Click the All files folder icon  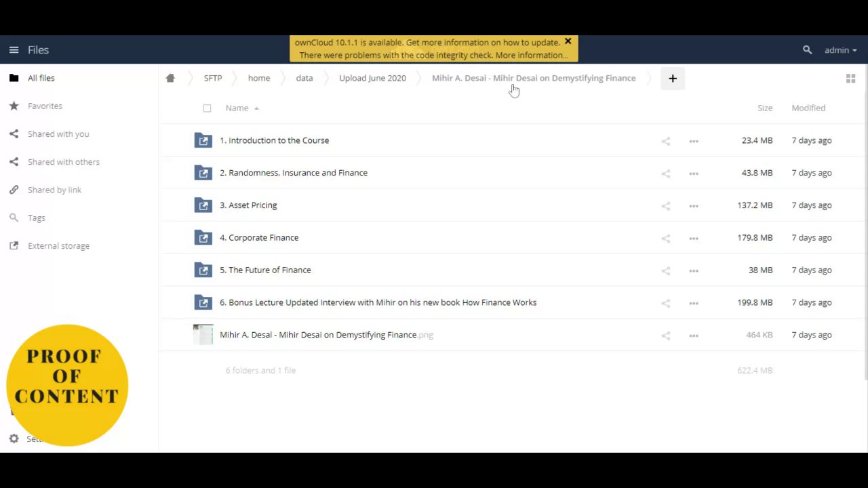(14, 78)
